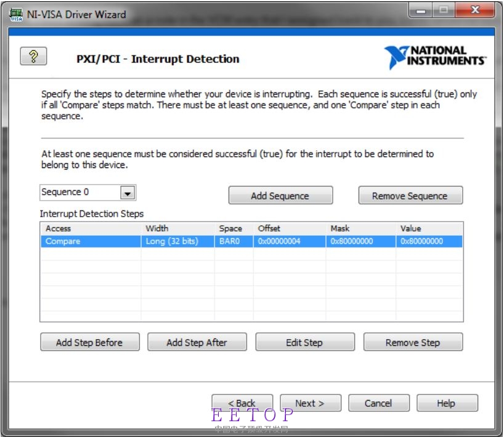Click Add Step Before
The height and width of the screenshot is (437, 504).
click(90, 342)
